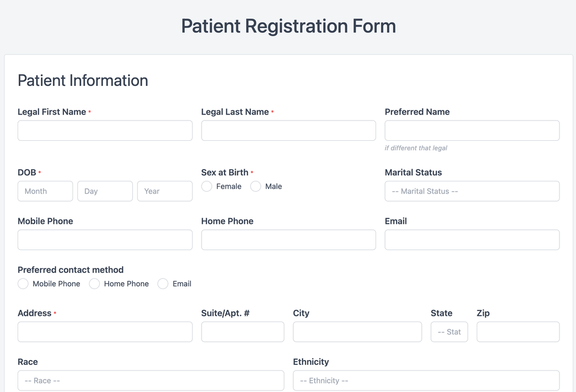Choose Mobile Phone as preferred contact method
This screenshot has width=576, height=392.
coord(23,284)
